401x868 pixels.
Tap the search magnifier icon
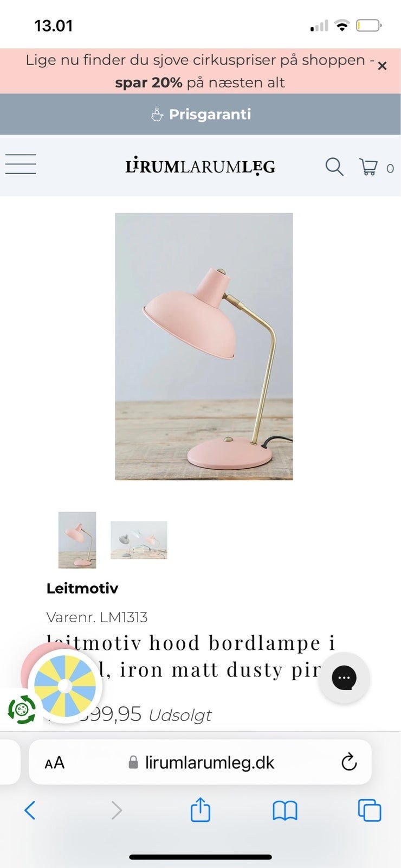pos(334,167)
